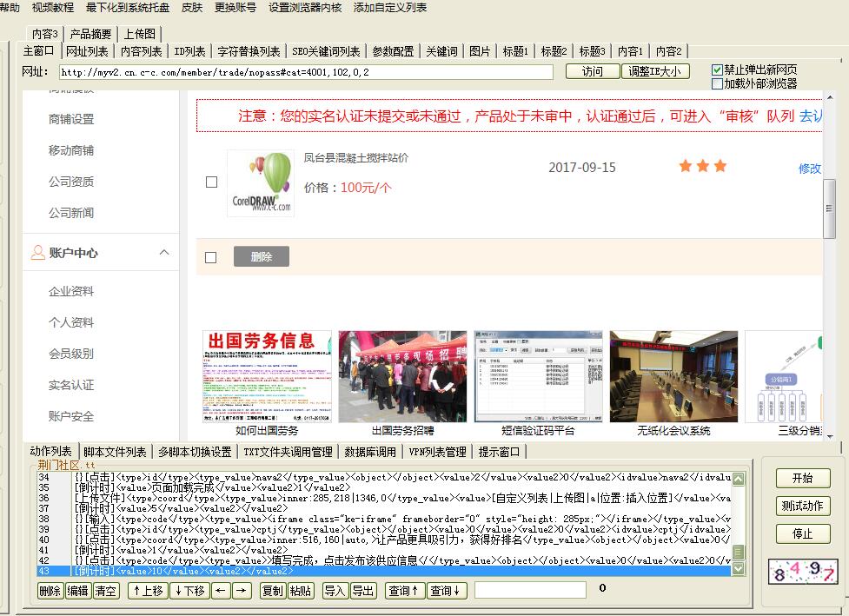
Task: Open the 提示窗口 tab
Action: click(x=499, y=452)
